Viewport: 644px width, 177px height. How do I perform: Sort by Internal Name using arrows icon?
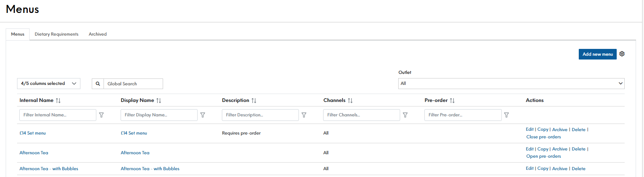[x=58, y=100]
